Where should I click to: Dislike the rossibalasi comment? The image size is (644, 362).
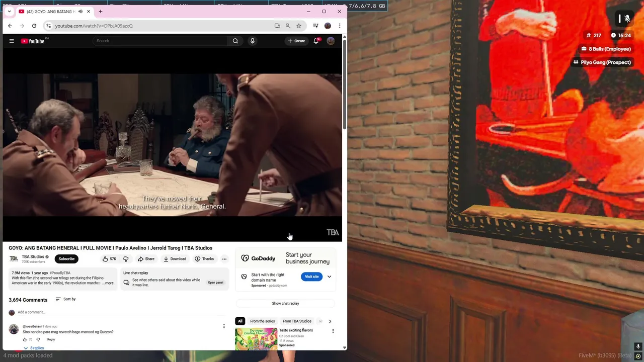point(38,339)
